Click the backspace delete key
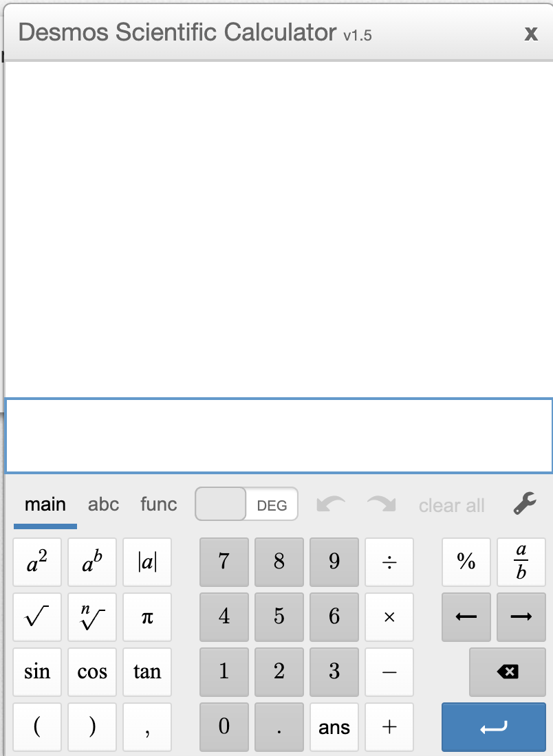This screenshot has width=553, height=756. (x=507, y=671)
